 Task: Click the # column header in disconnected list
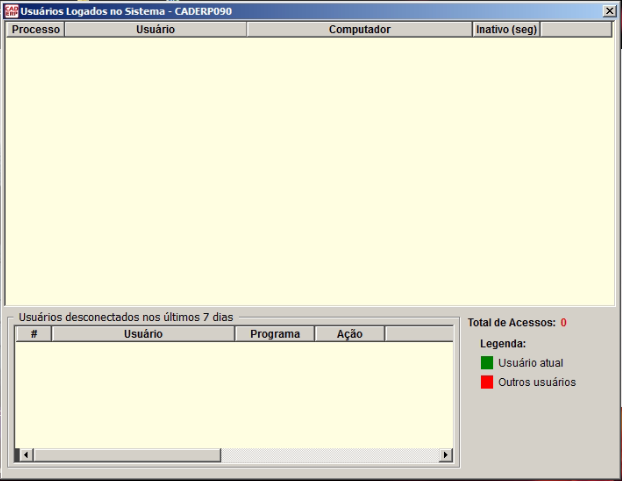tap(34, 334)
